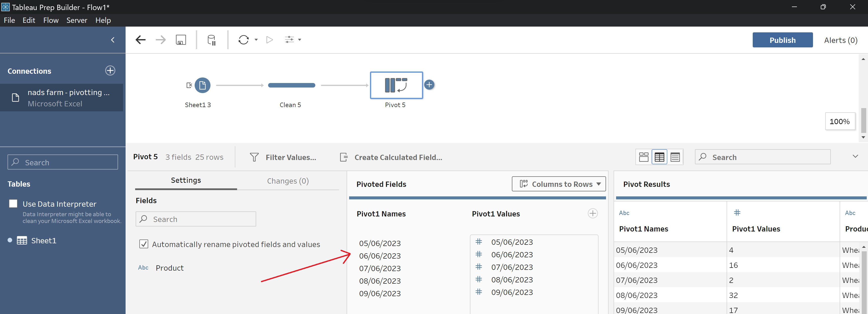Image resolution: width=868 pixels, height=314 pixels.
Task: Open Columns to Rows dropdown
Action: click(558, 184)
